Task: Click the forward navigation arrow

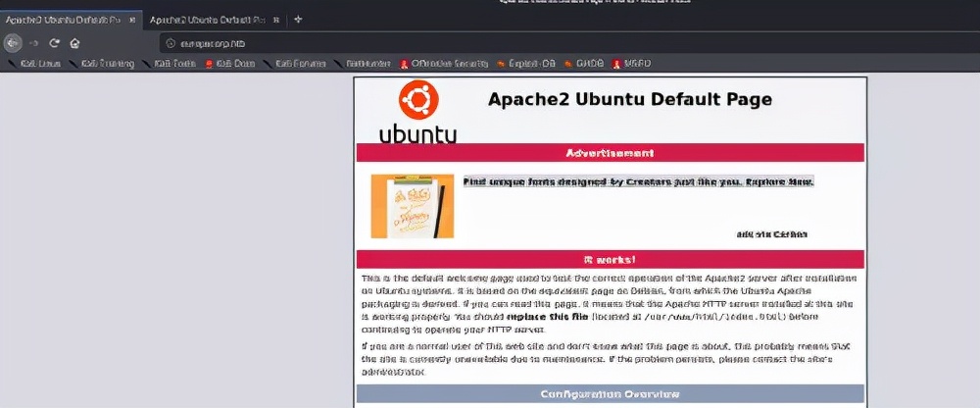Action: click(33, 43)
